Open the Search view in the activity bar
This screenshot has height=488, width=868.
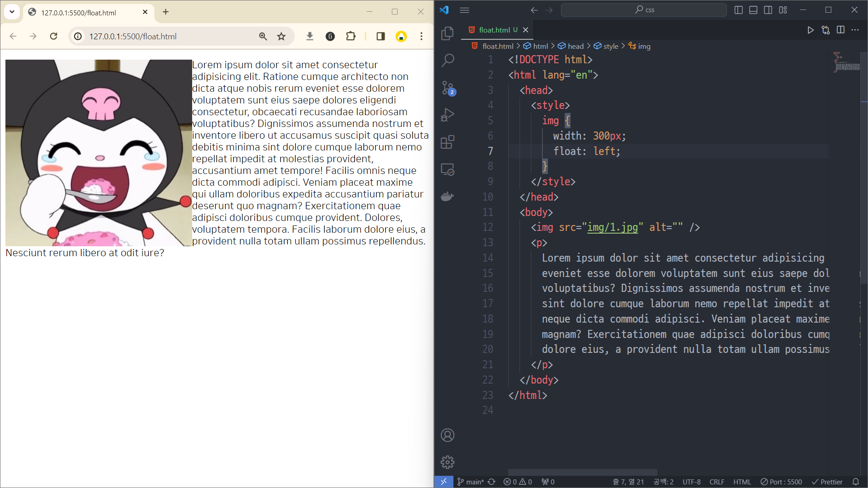pyautogui.click(x=447, y=60)
